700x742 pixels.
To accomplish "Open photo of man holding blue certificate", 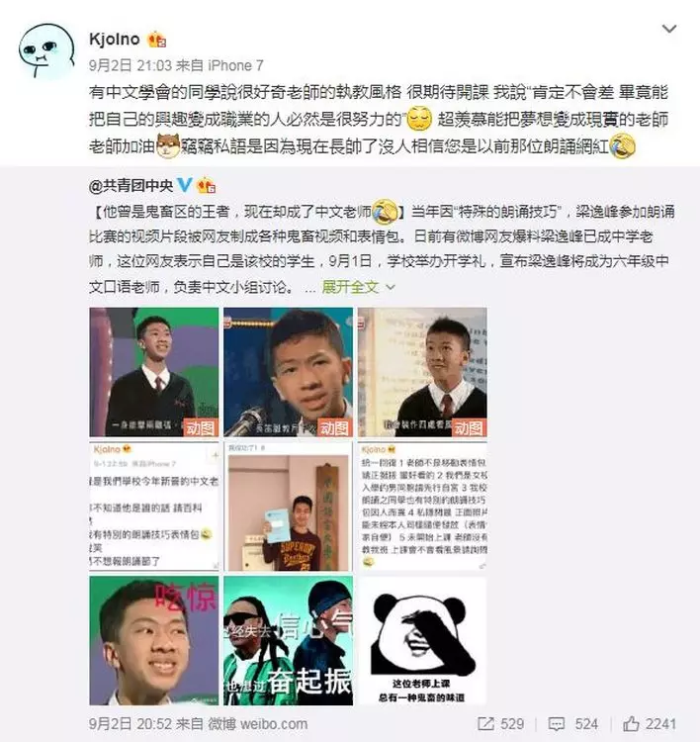I will tap(288, 507).
